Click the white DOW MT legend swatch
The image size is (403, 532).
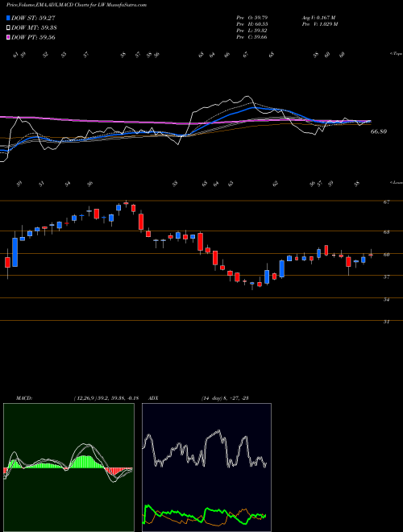pos(8,27)
